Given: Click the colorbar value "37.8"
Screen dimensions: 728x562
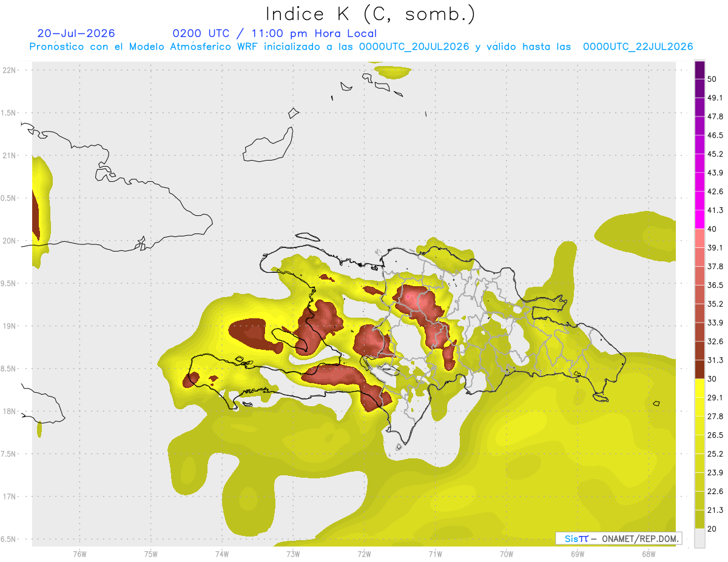Looking at the screenshot, I should click(715, 266).
